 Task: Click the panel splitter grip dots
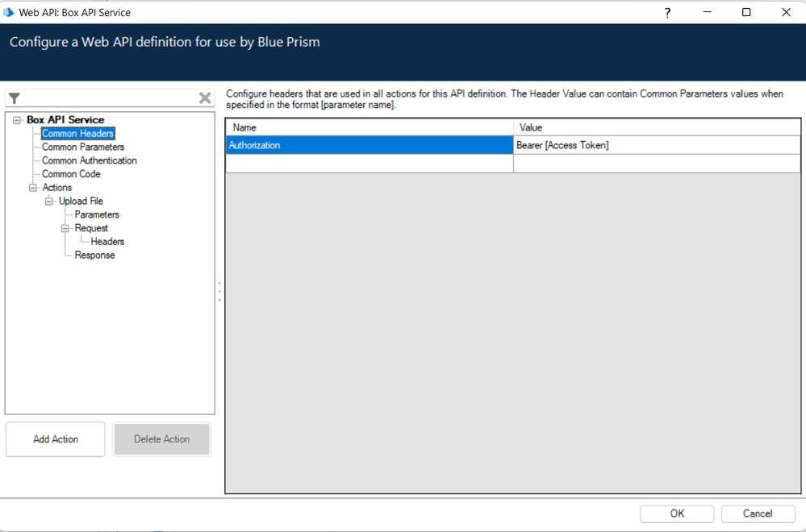pos(219,291)
